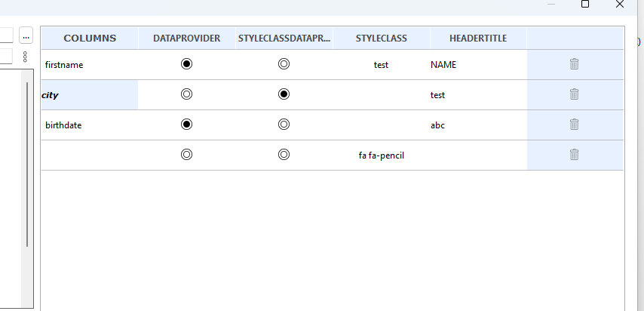644x311 pixels.
Task: Sort by the COLUMNS header
Action: coord(90,38)
